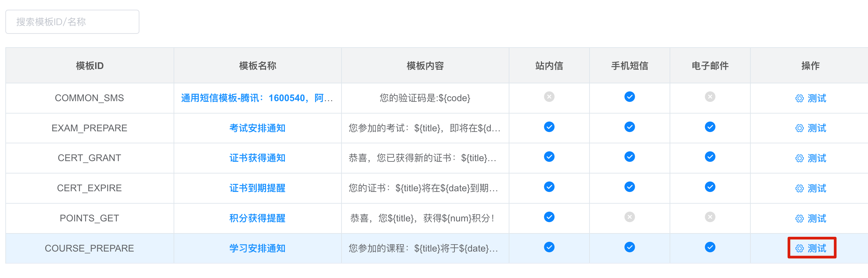The height and width of the screenshot is (278, 868).
Task: Toggle EXAM_PREPARE 站内信 enabled checkmark
Action: pyautogui.click(x=549, y=127)
